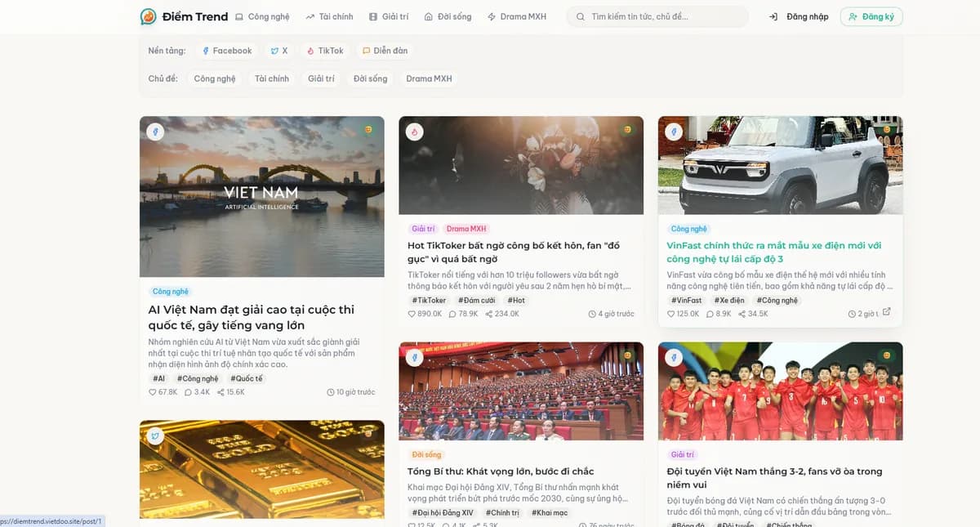Click the 78.9K comments icon
Screen dimensions: 980x527
coord(452,314)
